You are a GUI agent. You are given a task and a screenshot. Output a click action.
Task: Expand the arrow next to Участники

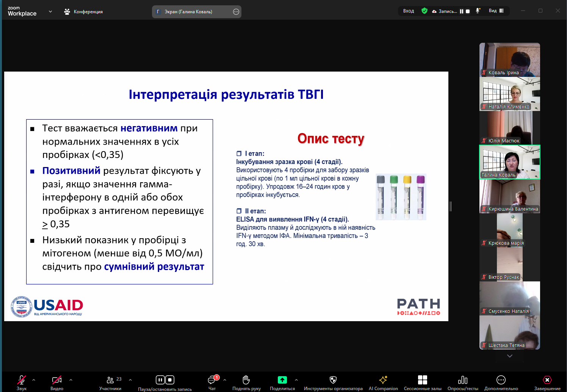click(x=130, y=380)
